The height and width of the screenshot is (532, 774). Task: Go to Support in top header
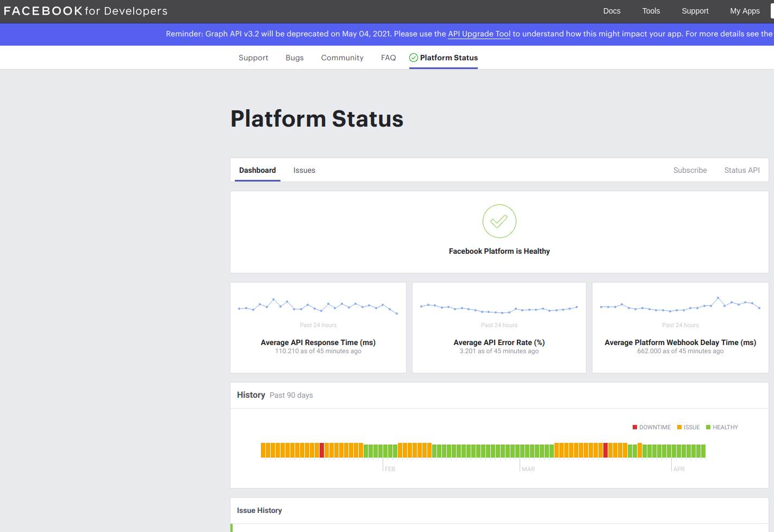pyautogui.click(x=695, y=11)
